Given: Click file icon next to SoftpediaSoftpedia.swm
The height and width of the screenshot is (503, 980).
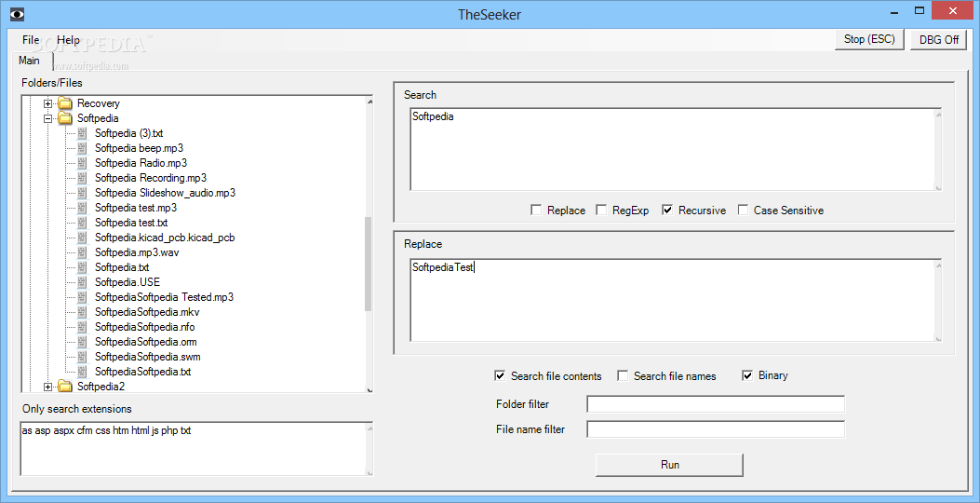Looking at the screenshot, I should [83, 357].
